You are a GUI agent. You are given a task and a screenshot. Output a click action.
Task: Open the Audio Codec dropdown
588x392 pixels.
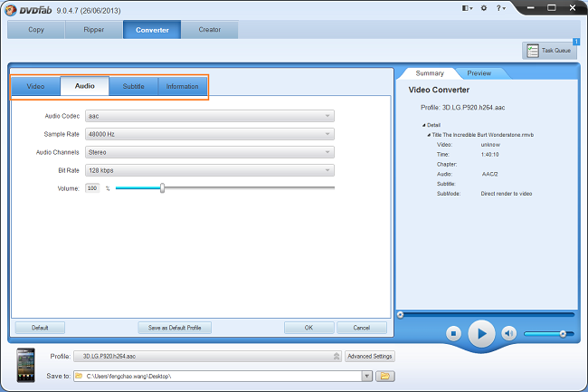coord(210,116)
